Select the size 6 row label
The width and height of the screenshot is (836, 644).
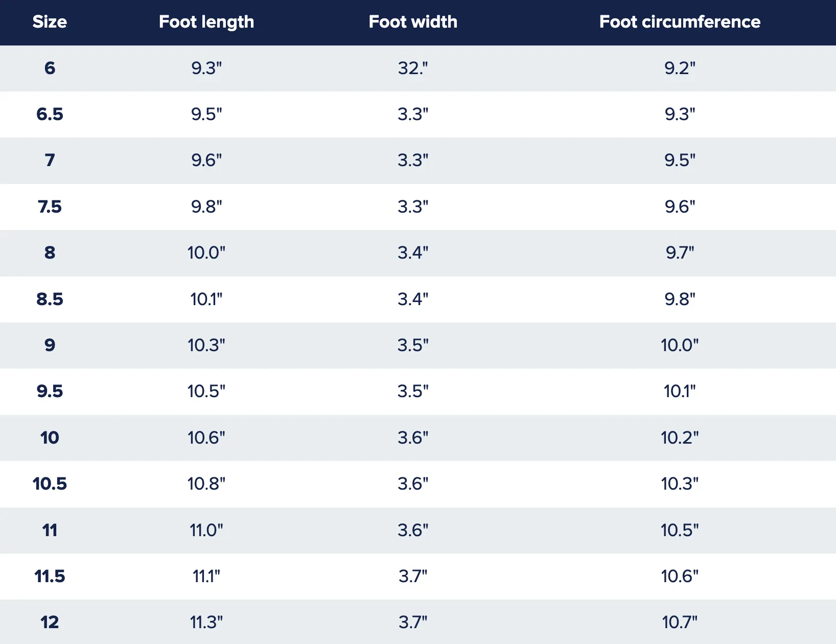(x=50, y=68)
